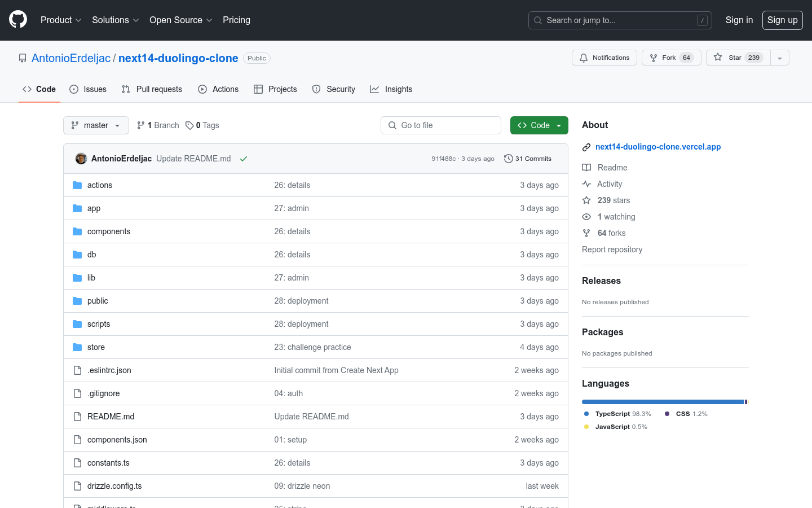Open the AntonioErdeljac owner link
The height and width of the screenshot is (508, 812).
pos(71,58)
